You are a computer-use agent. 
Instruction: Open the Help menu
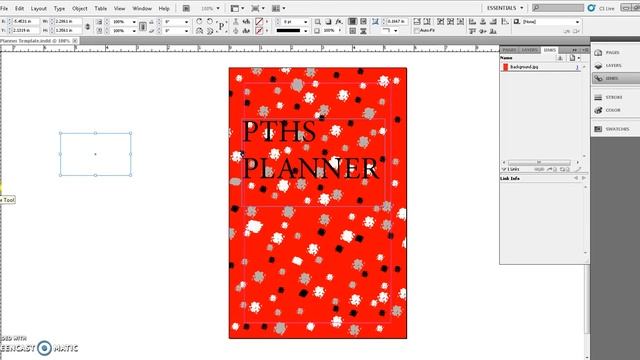coord(164,8)
